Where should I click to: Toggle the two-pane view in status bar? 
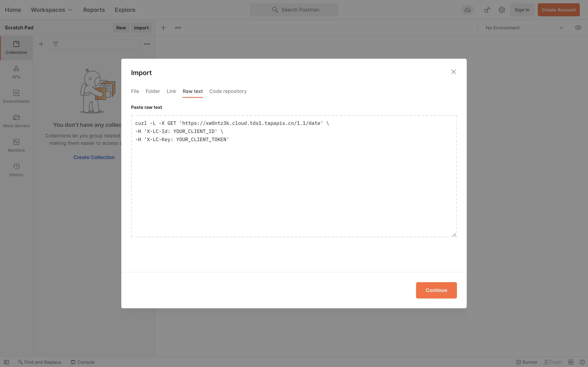click(x=571, y=362)
